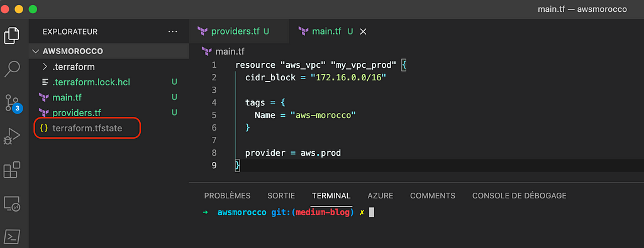Select the TERMINAL panel tab
644x248 pixels.
pyautogui.click(x=331, y=196)
